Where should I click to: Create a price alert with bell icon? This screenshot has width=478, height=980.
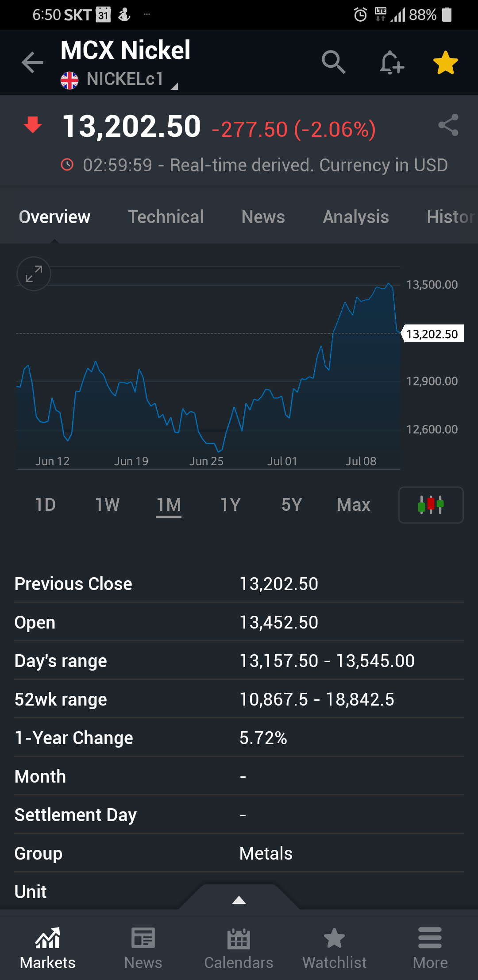pos(392,62)
